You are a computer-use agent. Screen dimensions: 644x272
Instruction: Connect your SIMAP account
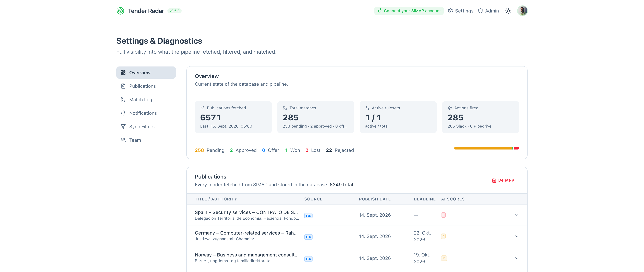coord(409,11)
